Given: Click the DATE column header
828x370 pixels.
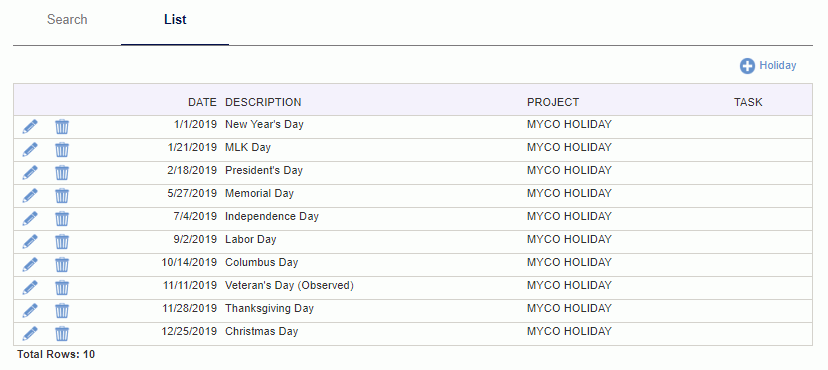Looking at the screenshot, I should [x=202, y=102].
